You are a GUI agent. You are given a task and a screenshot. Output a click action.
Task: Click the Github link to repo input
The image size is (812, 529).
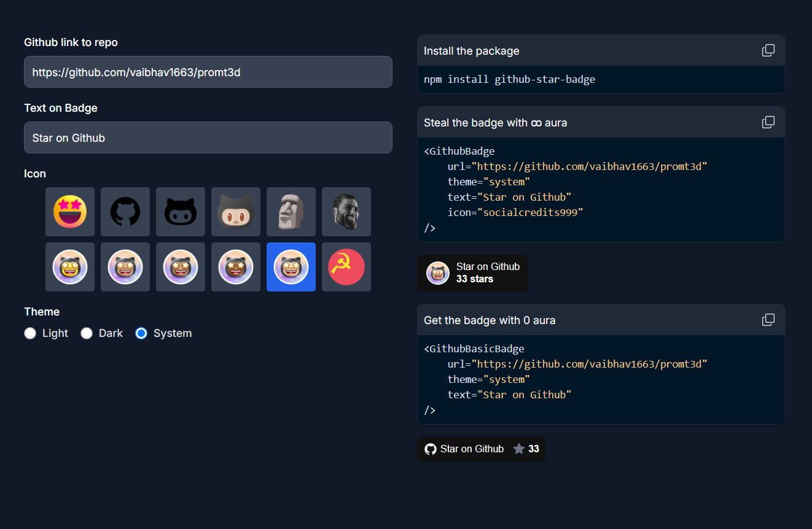click(x=208, y=72)
